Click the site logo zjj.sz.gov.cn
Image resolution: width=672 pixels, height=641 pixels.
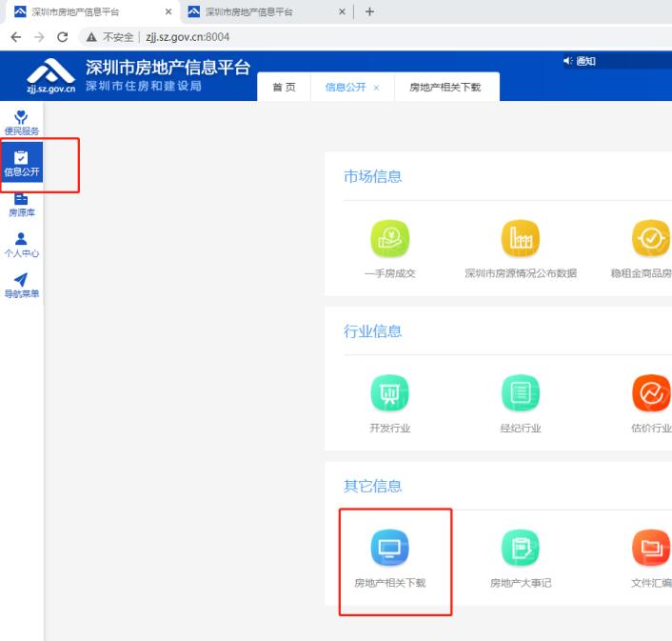(x=50, y=76)
